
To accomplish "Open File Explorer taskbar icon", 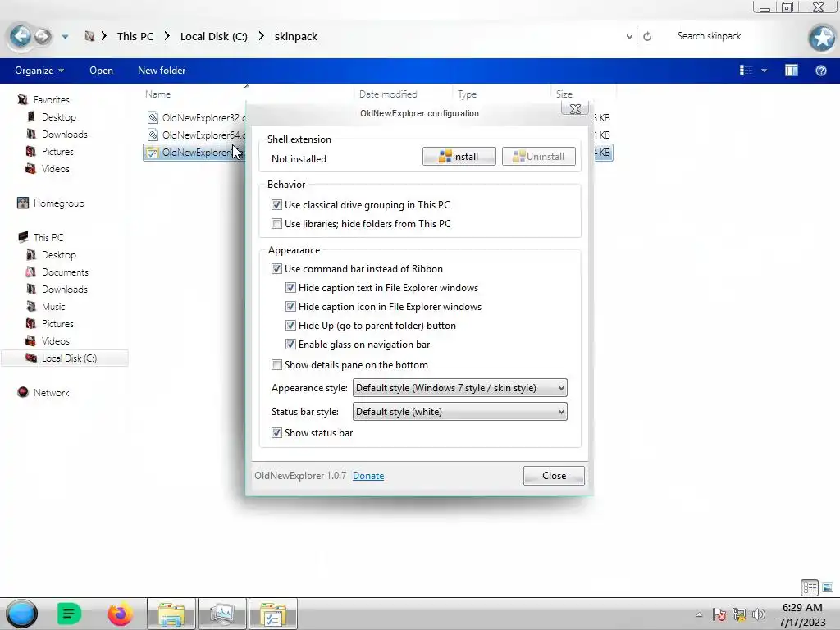I will pyautogui.click(x=171, y=614).
